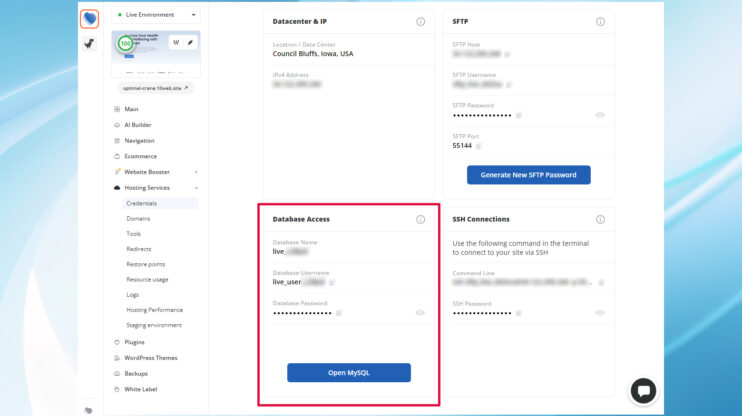Open AI Builder in sidebar
Image resolution: width=742 pixels, height=416 pixels.
138,125
